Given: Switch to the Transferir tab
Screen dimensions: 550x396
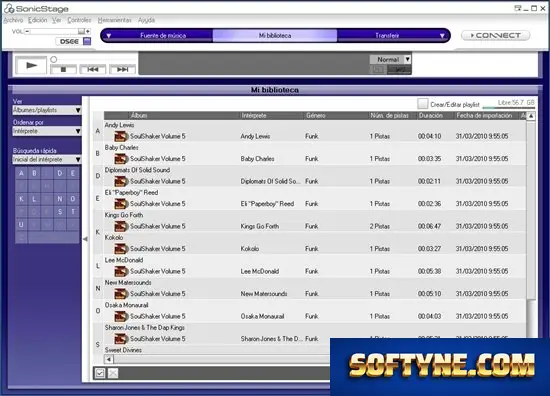Looking at the screenshot, I should [387, 35].
